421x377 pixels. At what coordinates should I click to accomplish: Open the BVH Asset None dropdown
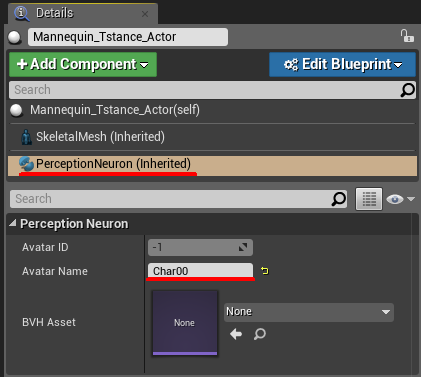pyautogui.click(x=309, y=312)
